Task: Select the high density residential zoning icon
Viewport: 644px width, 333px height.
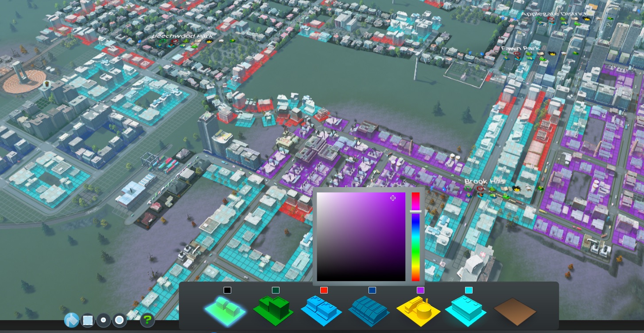Action: [x=273, y=310]
